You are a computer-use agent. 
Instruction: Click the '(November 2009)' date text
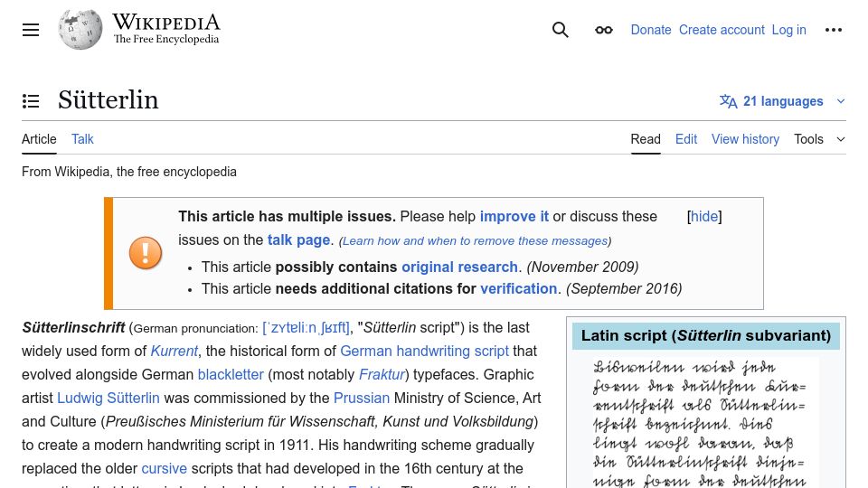pos(582,267)
